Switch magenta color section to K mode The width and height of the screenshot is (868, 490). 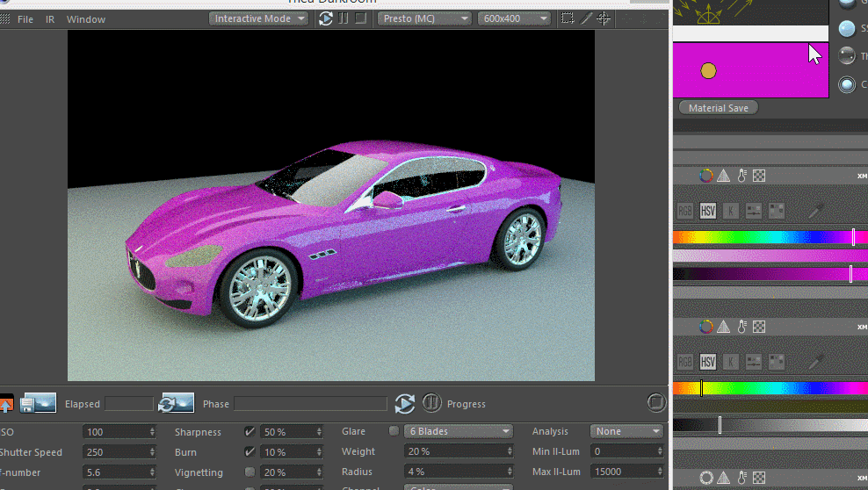pyautogui.click(x=731, y=211)
